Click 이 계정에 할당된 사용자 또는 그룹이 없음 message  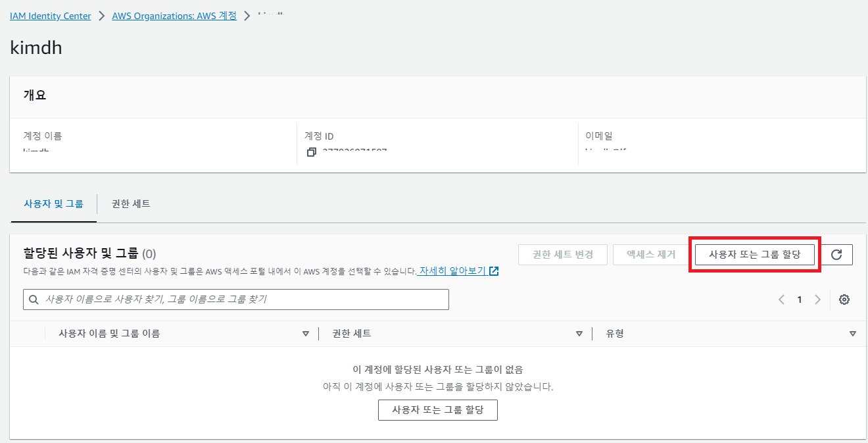(x=438, y=370)
